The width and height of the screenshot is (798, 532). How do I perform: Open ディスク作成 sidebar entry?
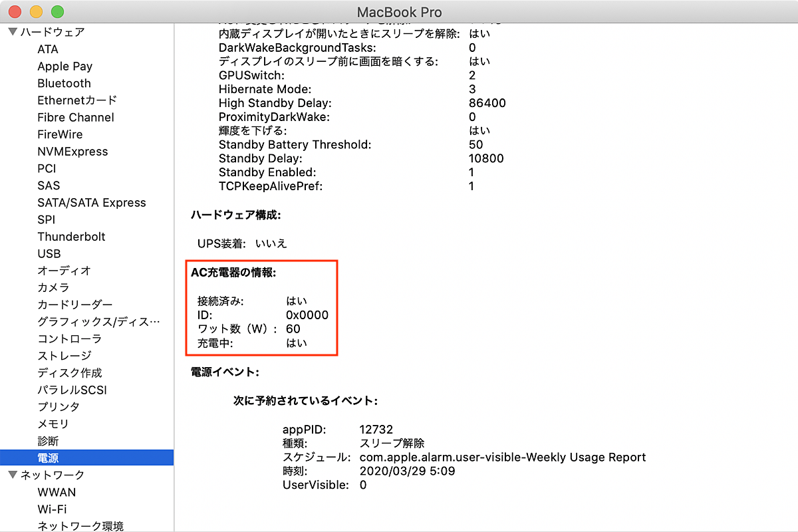(x=70, y=373)
